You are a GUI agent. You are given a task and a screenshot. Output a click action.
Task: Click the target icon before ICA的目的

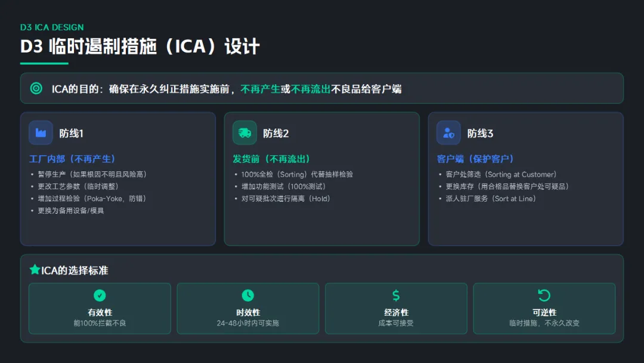(36, 88)
